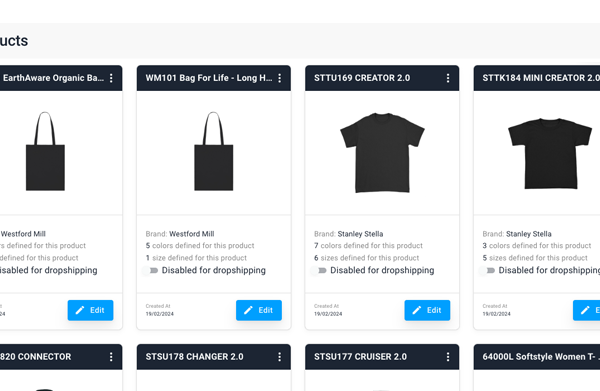
Task: Select the EarthAware tote bag image
Action: pyautogui.click(x=45, y=151)
